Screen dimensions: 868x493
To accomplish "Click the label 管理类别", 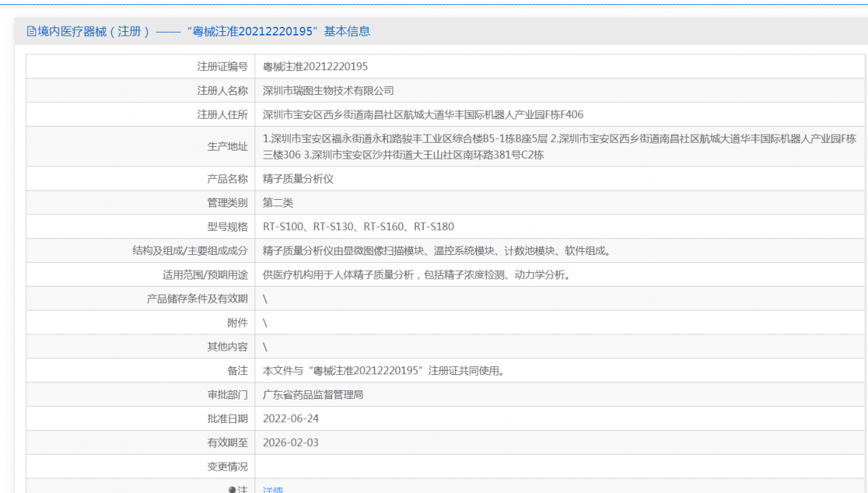I will click(x=227, y=203).
